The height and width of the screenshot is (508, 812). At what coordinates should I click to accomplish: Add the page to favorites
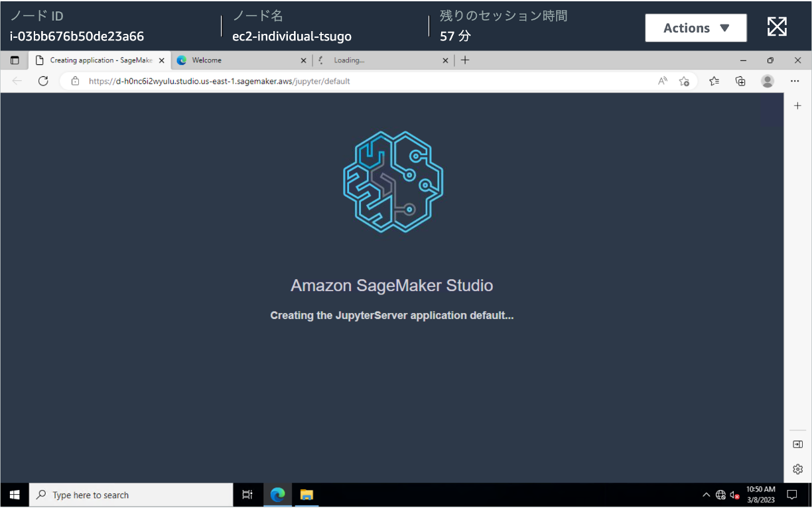(685, 81)
